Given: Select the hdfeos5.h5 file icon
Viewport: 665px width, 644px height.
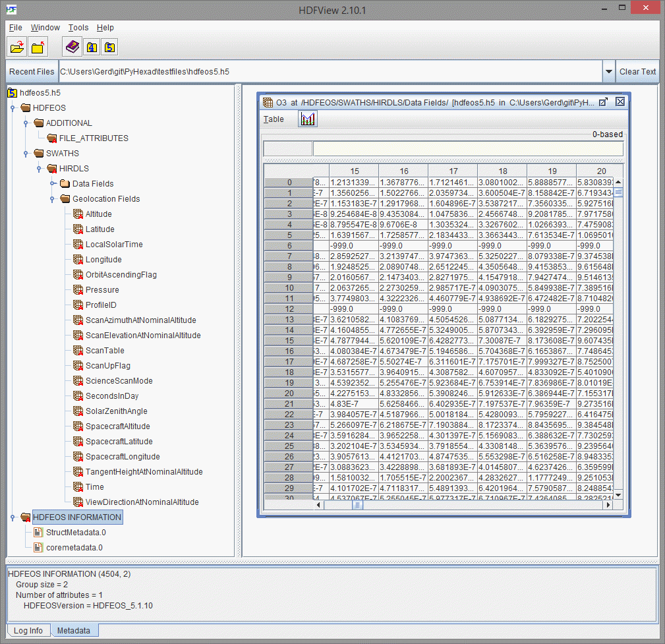Looking at the screenshot, I should tap(11, 92).
